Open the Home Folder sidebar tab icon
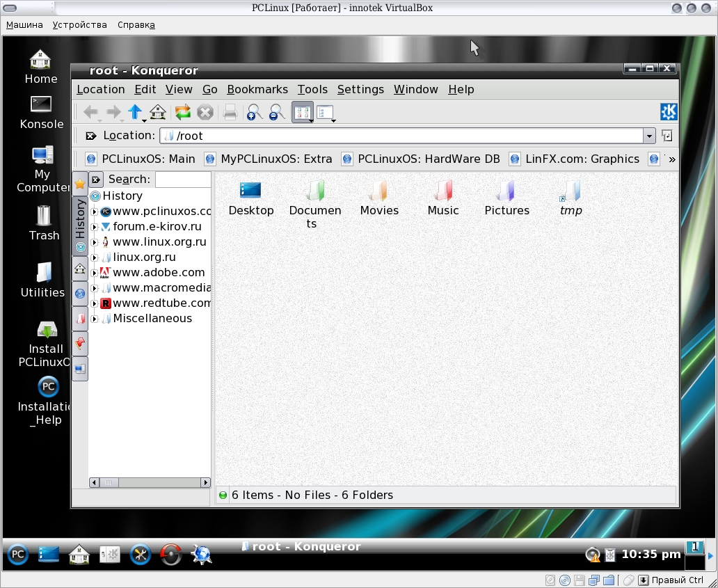 point(80,269)
